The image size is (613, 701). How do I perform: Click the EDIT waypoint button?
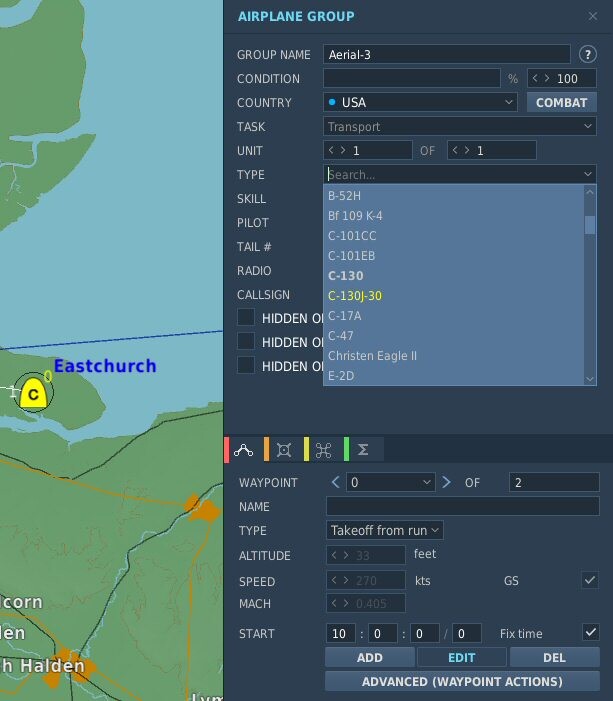pos(462,658)
